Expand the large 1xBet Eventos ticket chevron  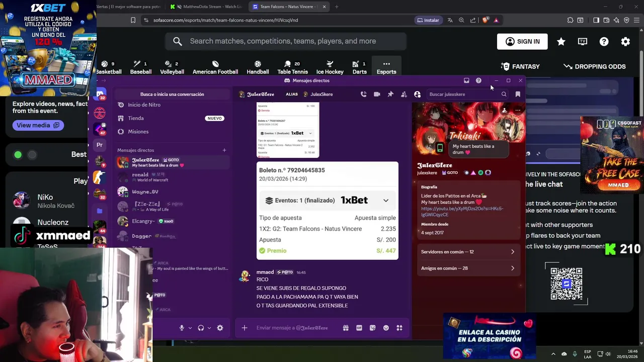click(x=386, y=201)
